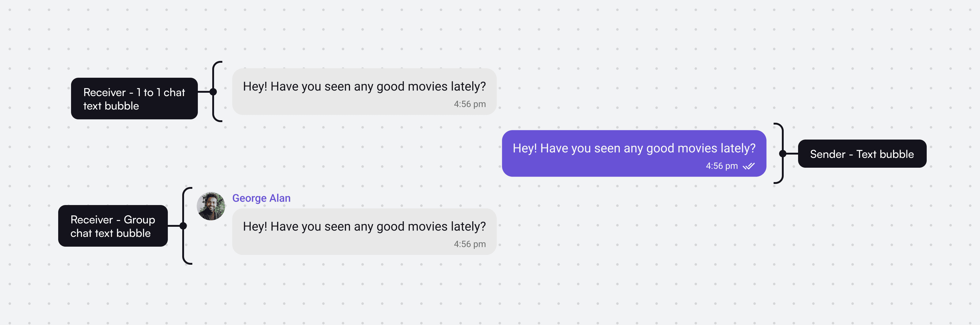Open the George Alan sender name link
This screenshot has width=980, height=325.
(261, 198)
